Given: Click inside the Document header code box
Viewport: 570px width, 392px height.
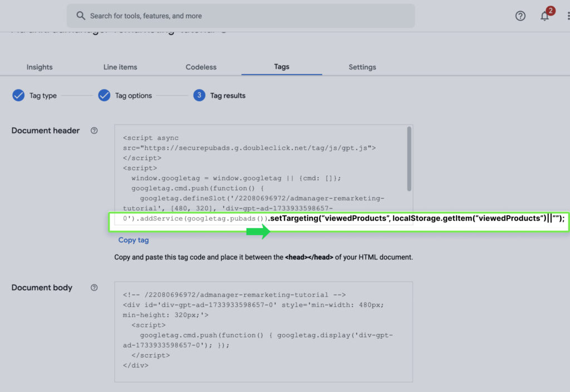Looking at the screenshot, I should coord(263,175).
